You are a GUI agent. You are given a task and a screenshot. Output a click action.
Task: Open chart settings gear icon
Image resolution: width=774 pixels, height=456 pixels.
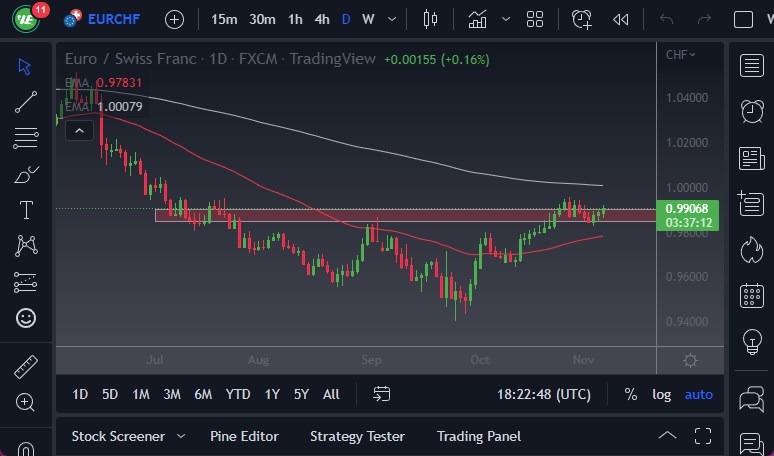(690, 360)
